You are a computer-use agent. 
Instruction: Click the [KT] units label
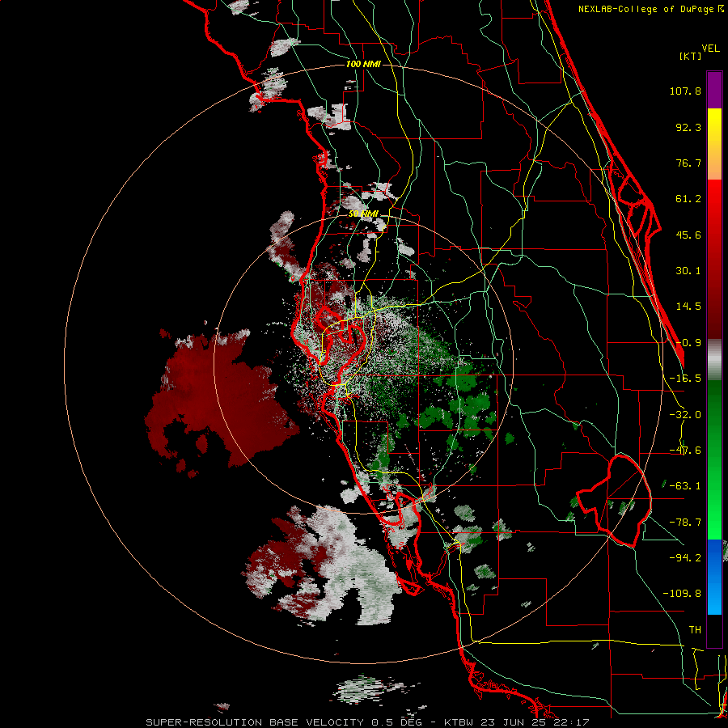pos(691,56)
